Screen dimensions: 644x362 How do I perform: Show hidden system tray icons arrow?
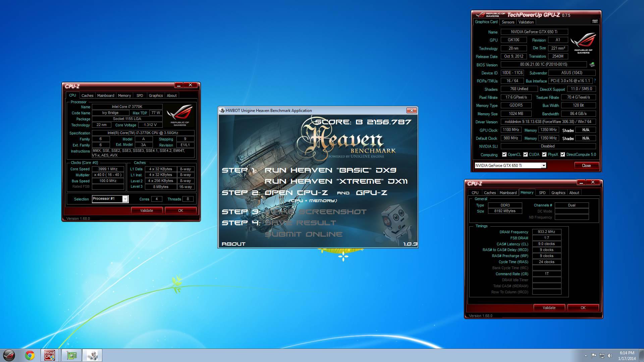(586, 356)
